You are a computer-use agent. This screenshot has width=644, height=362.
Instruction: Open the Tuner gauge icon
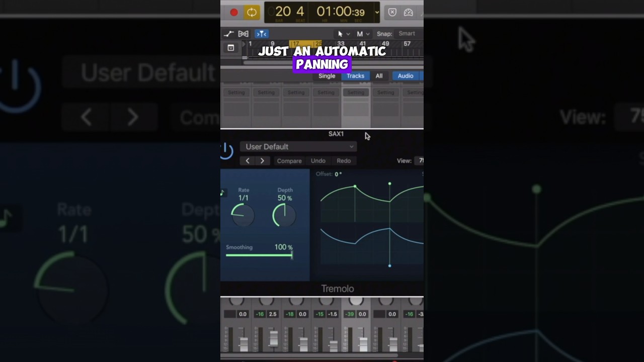(x=409, y=13)
